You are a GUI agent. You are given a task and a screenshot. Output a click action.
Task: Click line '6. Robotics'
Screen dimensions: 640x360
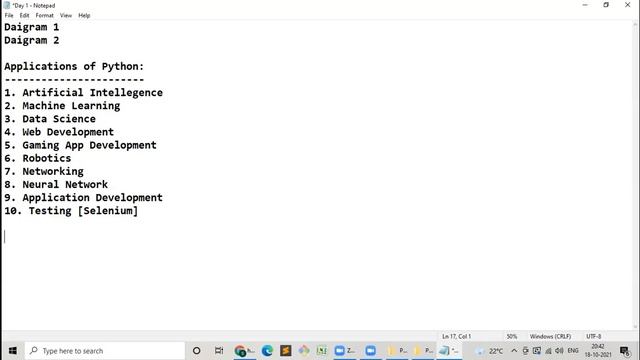(38, 158)
